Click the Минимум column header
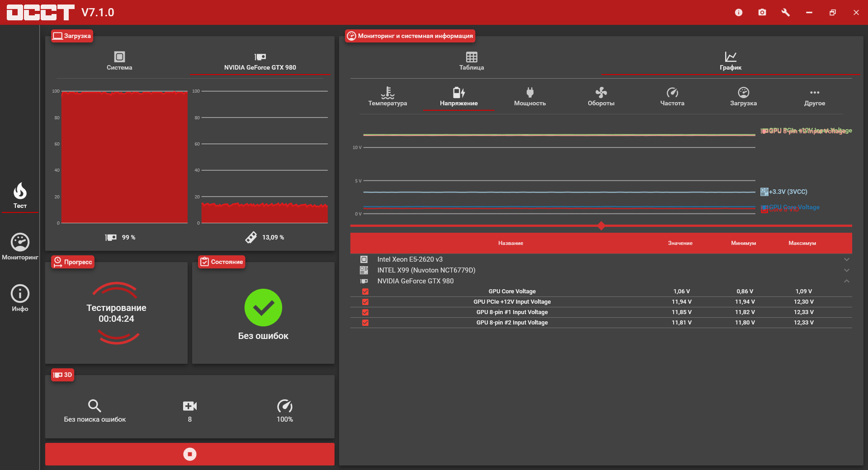Image resolution: width=868 pixels, height=470 pixels. tap(743, 243)
